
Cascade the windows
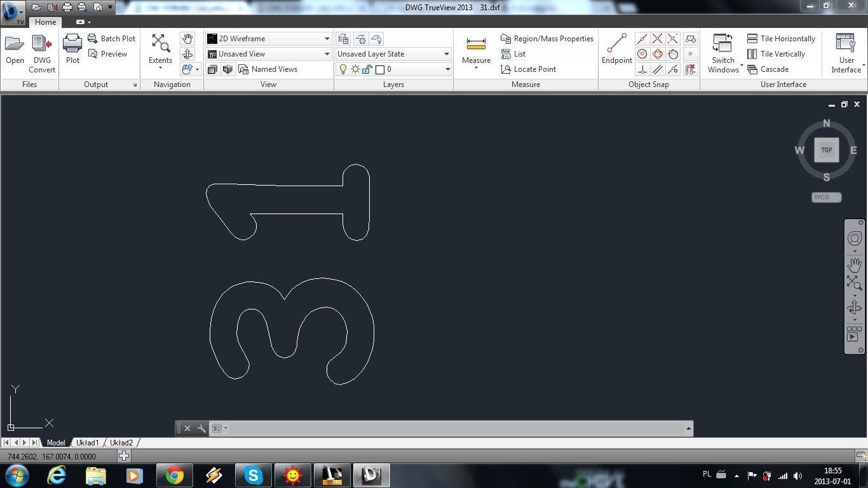click(768, 69)
